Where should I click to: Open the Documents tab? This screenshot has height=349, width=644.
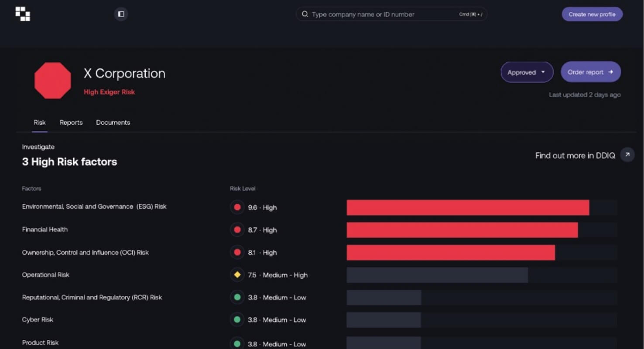coord(113,123)
